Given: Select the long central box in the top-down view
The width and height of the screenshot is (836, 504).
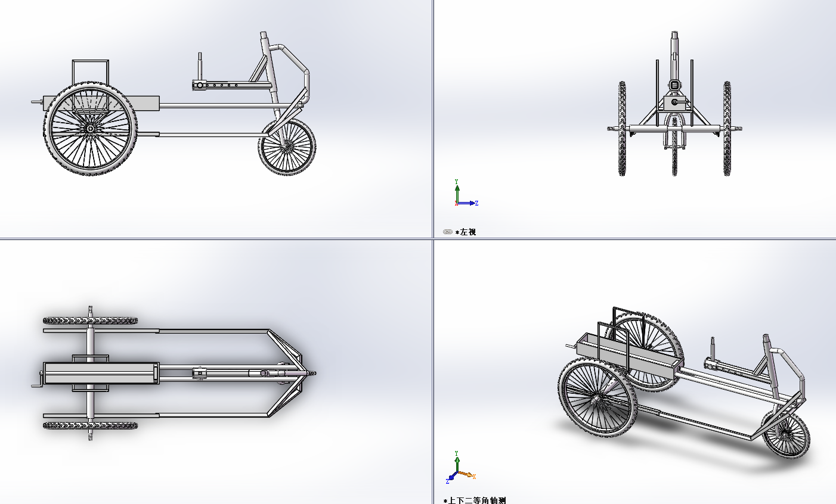Looking at the screenshot, I should (x=101, y=374).
